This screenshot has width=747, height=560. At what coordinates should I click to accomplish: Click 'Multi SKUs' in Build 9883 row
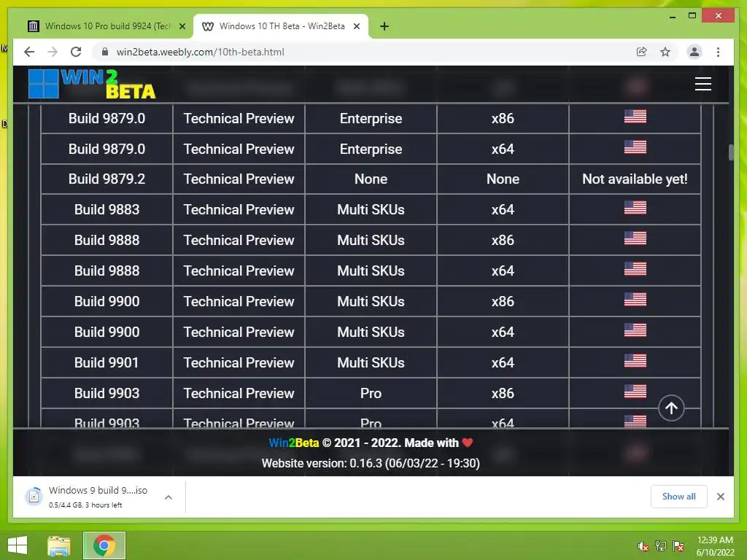371,209
